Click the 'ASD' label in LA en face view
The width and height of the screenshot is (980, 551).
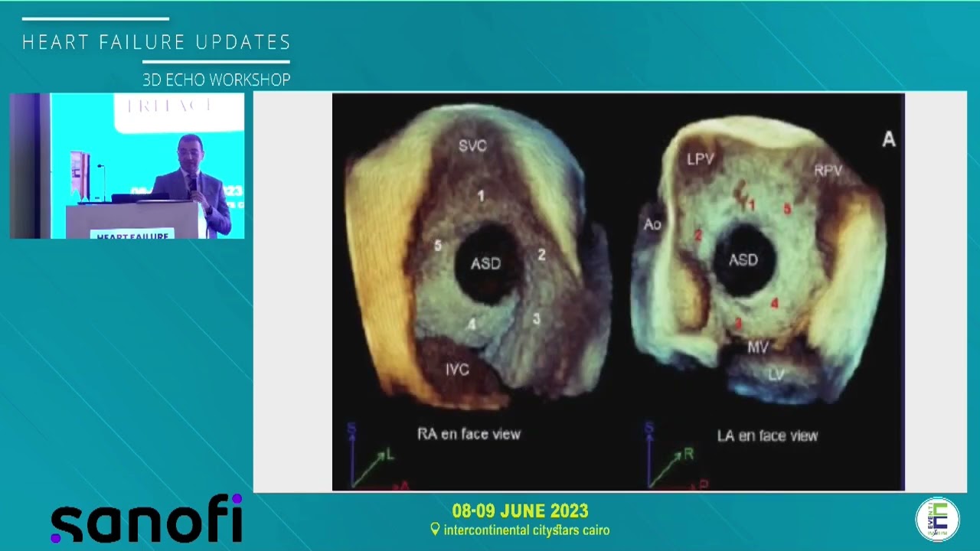tap(743, 260)
